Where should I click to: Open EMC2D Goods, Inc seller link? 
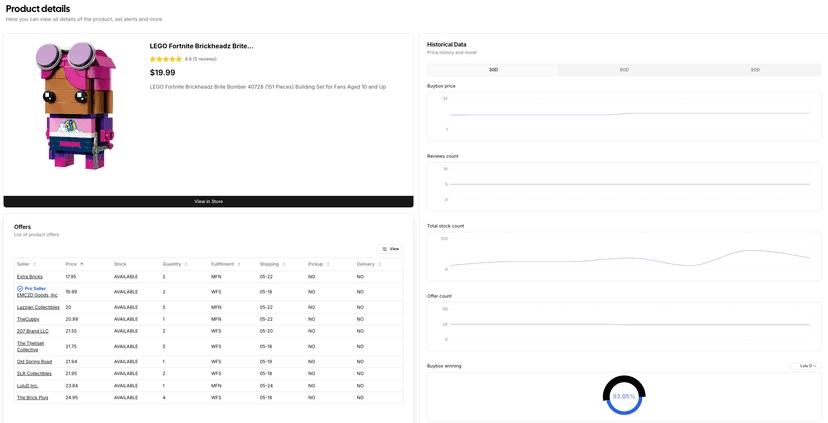click(x=37, y=295)
